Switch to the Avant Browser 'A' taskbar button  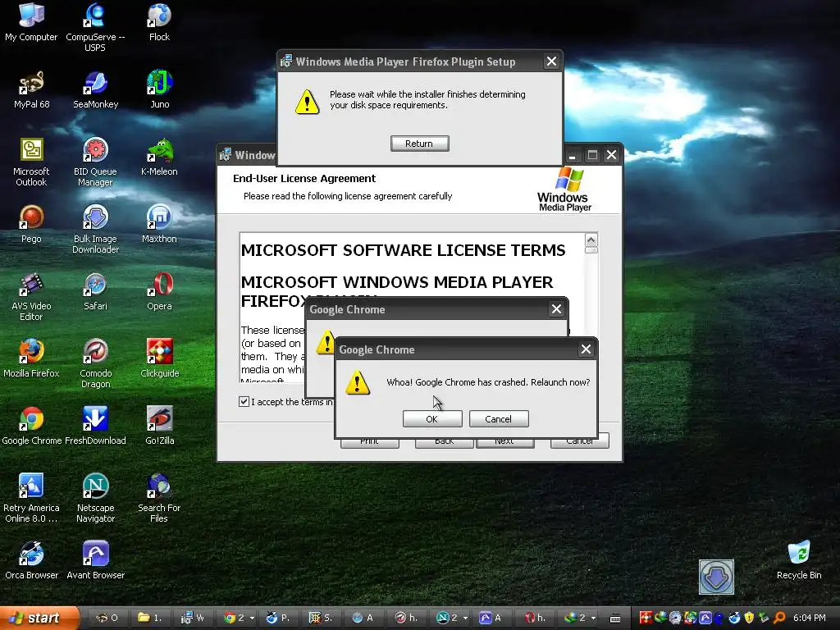coord(491,619)
